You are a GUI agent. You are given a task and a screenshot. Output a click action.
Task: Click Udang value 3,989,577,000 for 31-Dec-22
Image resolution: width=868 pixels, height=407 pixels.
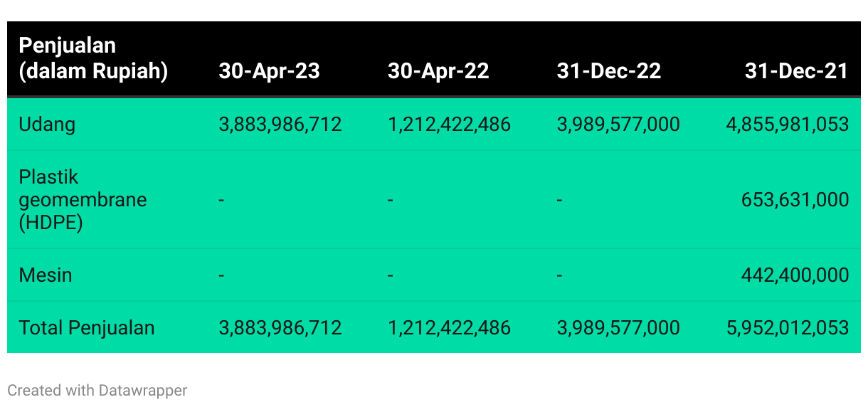tap(618, 125)
